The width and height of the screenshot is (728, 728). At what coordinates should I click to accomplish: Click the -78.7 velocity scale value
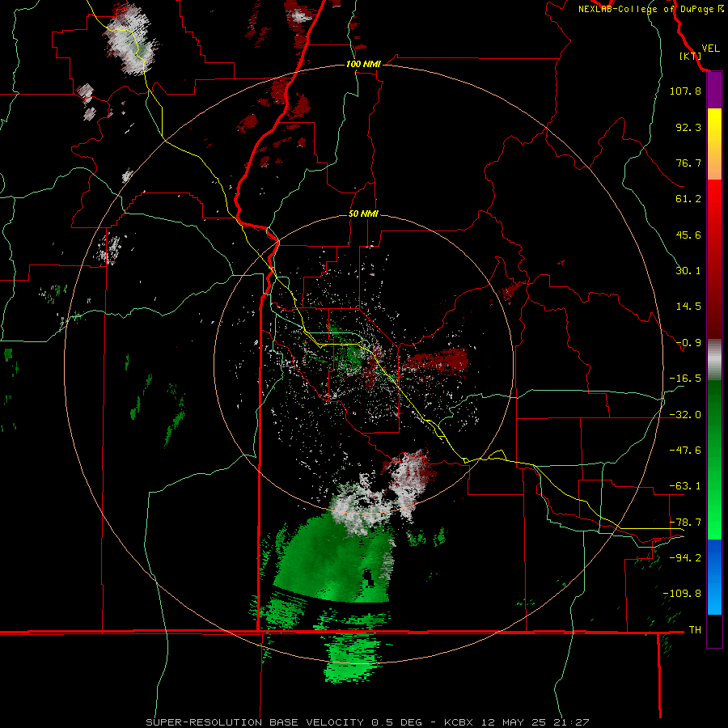[x=685, y=523]
